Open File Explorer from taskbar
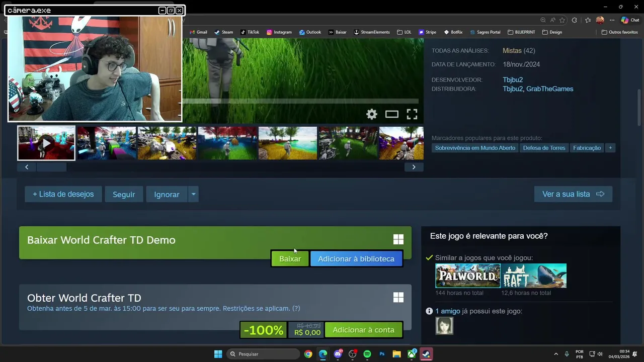 (396, 354)
